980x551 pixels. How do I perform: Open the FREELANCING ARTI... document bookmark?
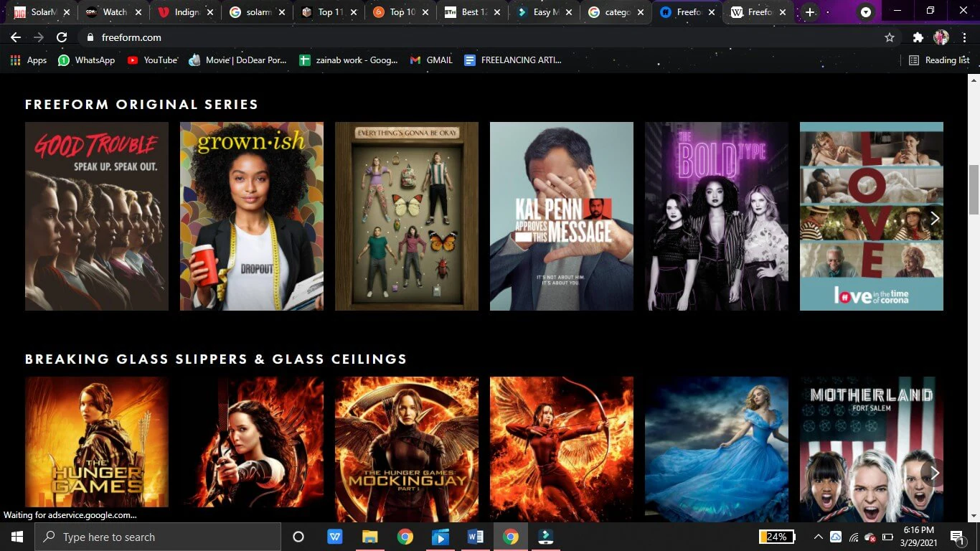(x=513, y=60)
